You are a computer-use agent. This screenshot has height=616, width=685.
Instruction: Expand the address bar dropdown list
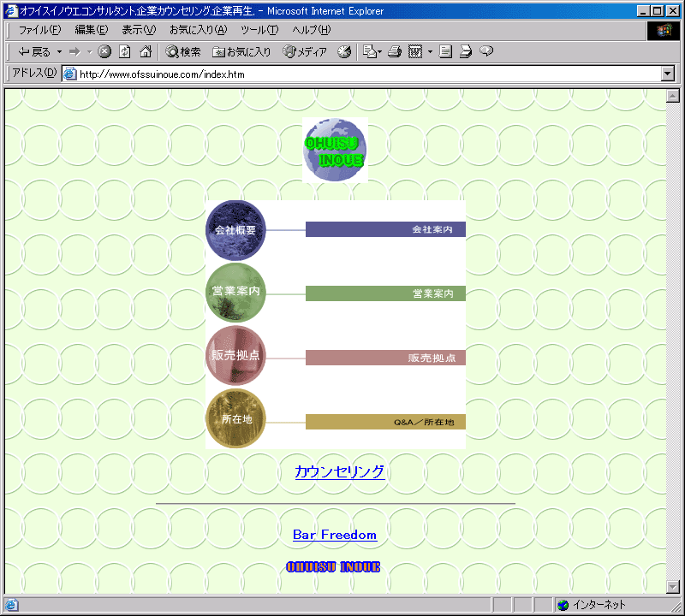tap(667, 74)
